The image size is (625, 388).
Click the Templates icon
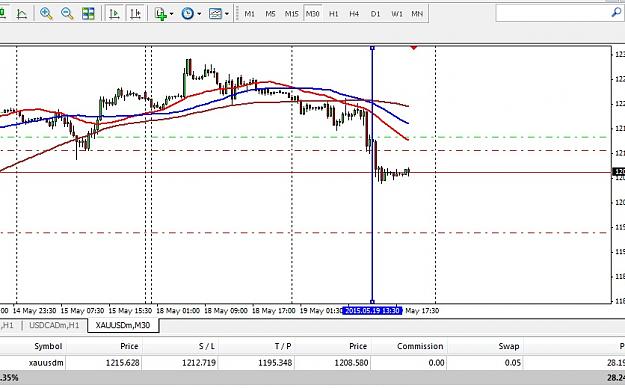point(215,14)
